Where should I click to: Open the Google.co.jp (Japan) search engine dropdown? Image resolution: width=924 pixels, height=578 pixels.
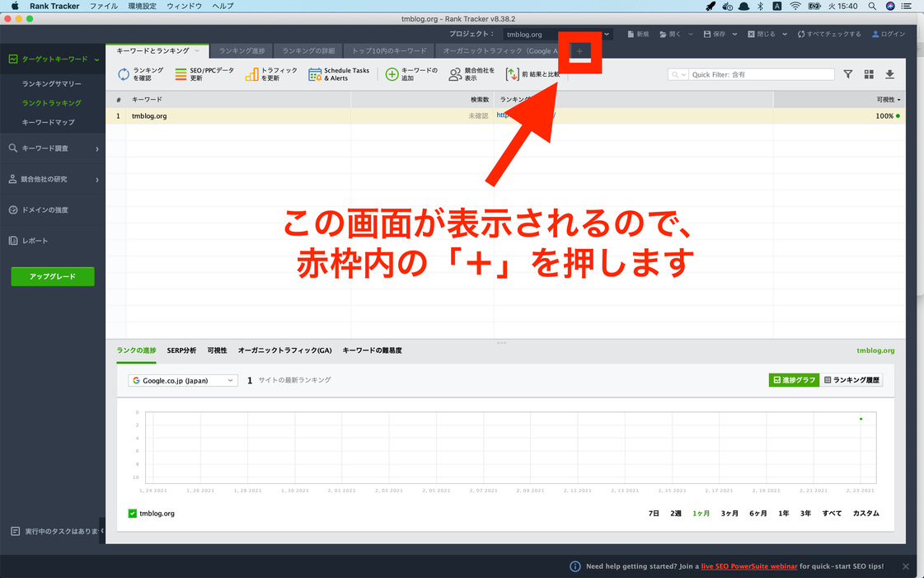[183, 381]
